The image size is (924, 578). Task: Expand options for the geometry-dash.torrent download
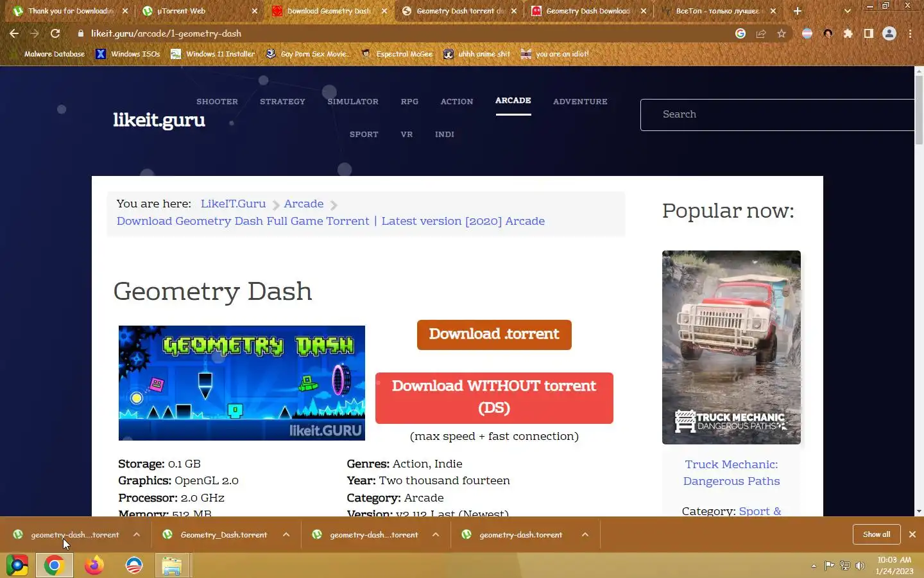click(585, 535)
